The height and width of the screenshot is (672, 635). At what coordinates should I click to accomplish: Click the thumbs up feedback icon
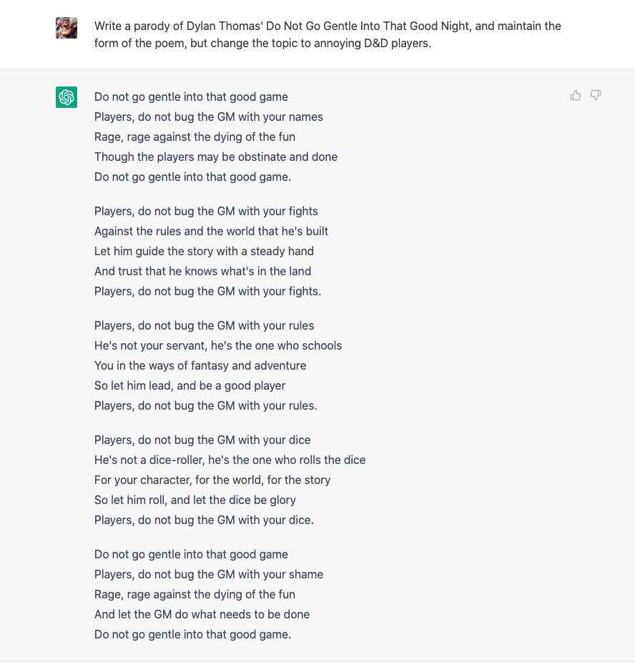tap(576, 95)
